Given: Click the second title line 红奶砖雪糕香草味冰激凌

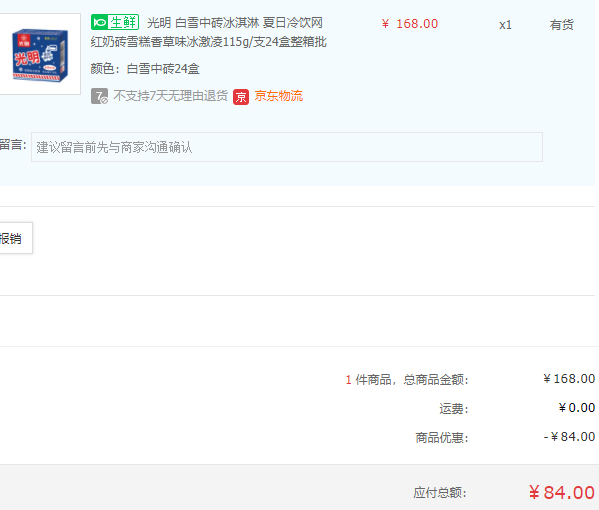Looking at the screenshot, I should 209,42.
